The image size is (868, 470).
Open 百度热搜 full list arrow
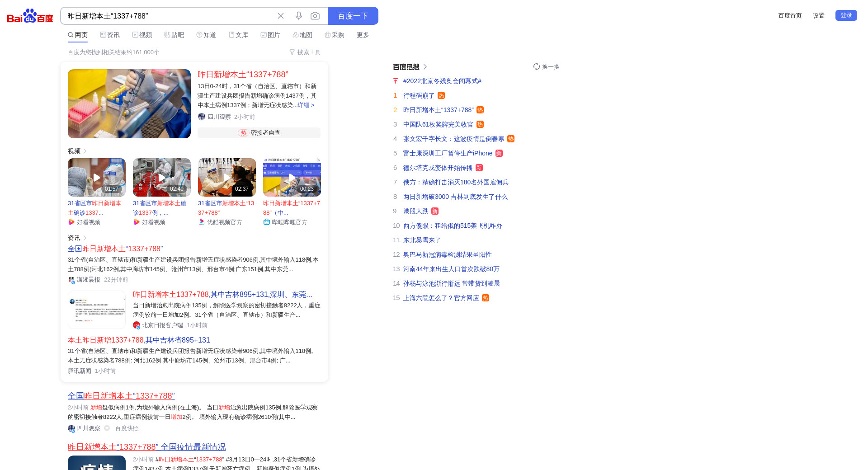pos(425,67)
